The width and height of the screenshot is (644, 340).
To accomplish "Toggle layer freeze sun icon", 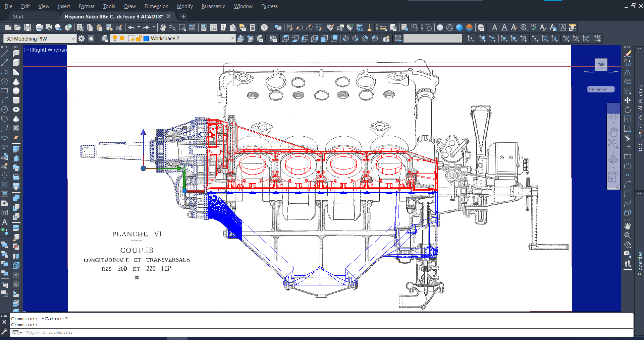I will (x=122, y=39).
